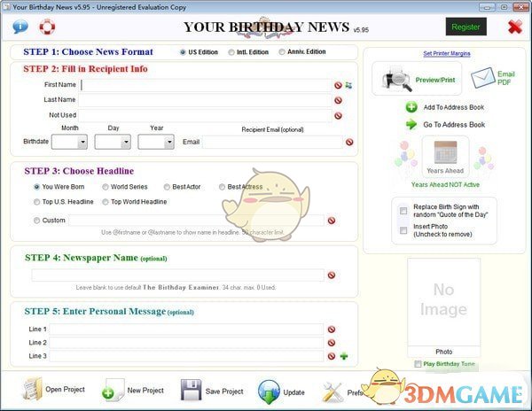532x411 pixels.
Task: Click into the First Name field
Action: pyautogui.click(x=206, y=85)
